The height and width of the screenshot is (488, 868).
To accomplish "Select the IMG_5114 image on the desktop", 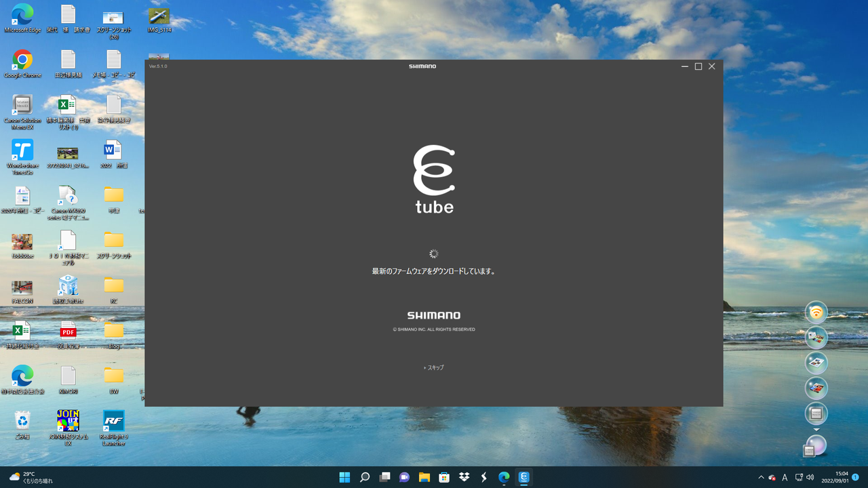I will (159, 19).
